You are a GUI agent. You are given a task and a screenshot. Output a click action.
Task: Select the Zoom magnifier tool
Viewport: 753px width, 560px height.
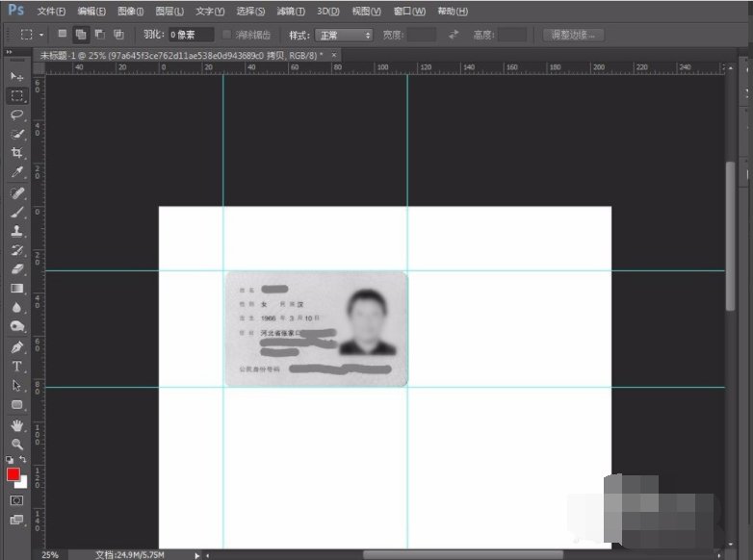(16, 444)
